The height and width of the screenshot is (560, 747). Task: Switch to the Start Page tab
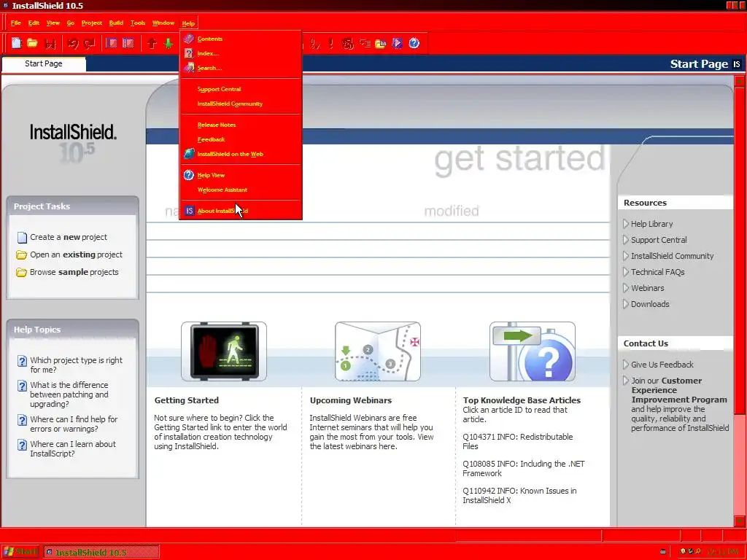tap(44, 64)
